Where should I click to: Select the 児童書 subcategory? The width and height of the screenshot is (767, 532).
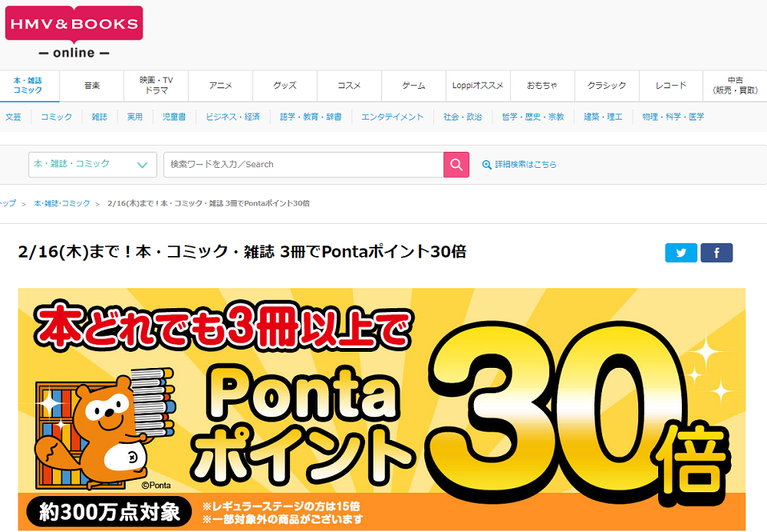[x=174, y=117]
